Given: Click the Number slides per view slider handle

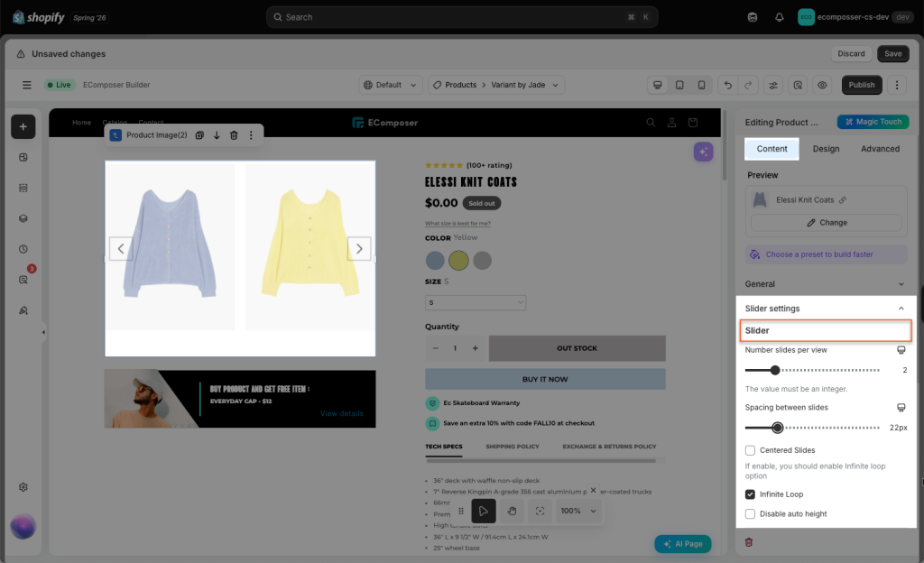Looking at the screenshot, I should click(775, 371).
